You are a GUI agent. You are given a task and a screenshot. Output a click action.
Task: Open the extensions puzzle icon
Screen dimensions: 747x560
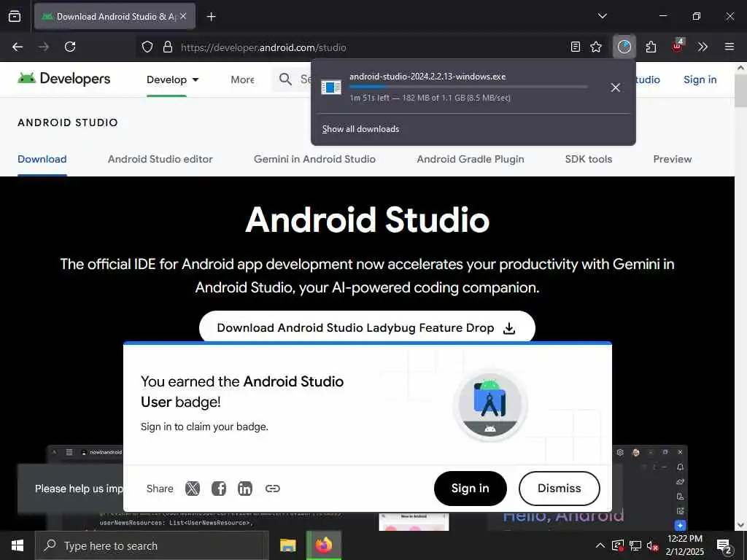point(651,47)
